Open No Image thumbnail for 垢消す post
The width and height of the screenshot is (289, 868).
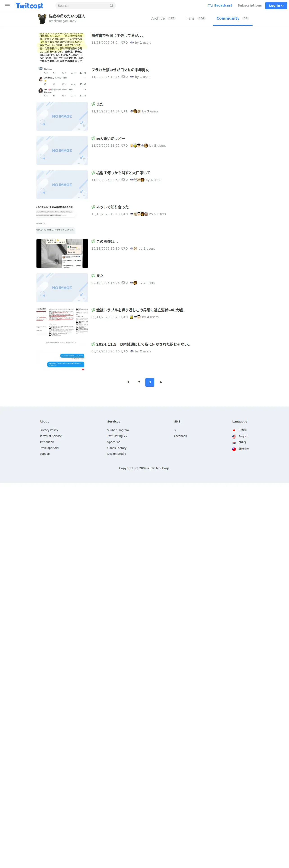click(62, 185)
